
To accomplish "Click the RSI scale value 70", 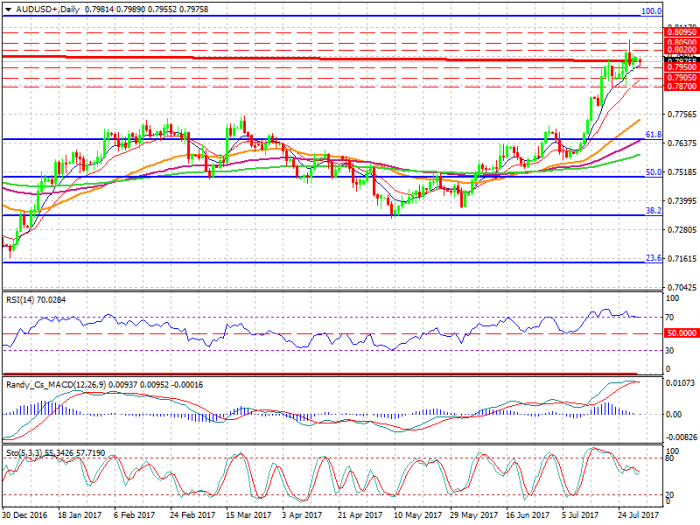I will [x=670, y=317].
